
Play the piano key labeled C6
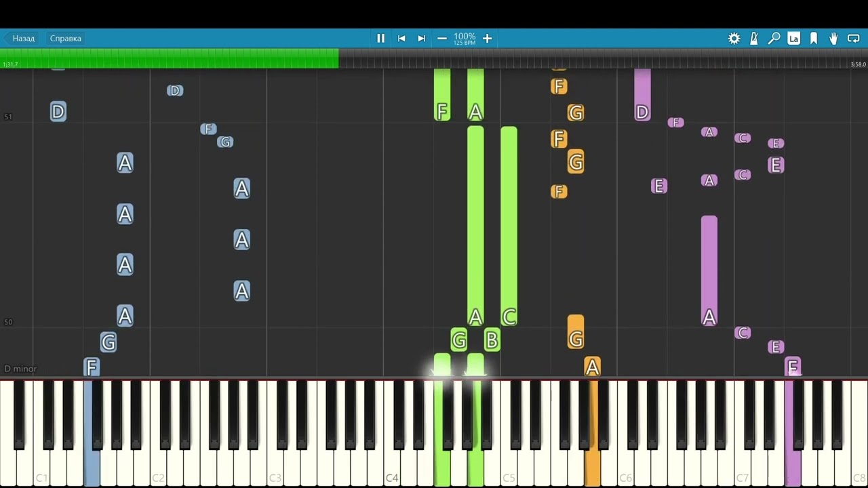pyautogui.click(x=625, y=468)
